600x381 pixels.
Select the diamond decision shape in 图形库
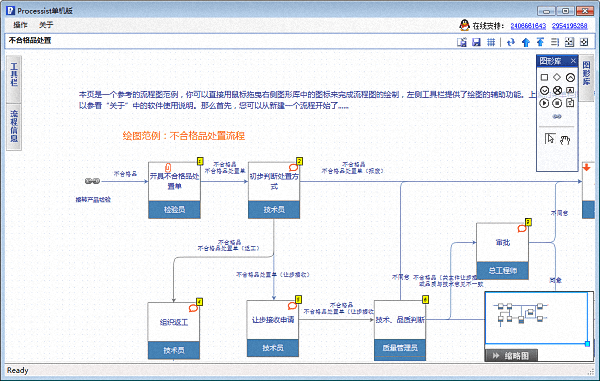click(557, 77)
